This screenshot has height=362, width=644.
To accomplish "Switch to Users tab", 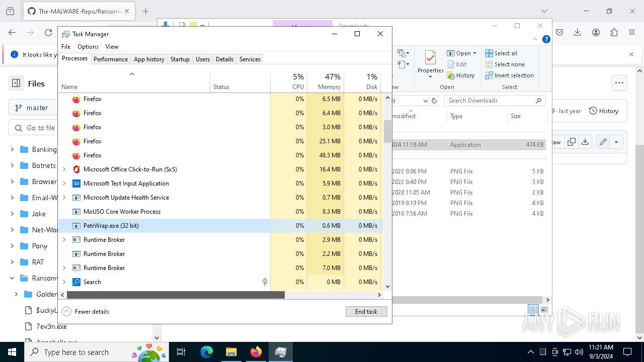I will [203, 59].
